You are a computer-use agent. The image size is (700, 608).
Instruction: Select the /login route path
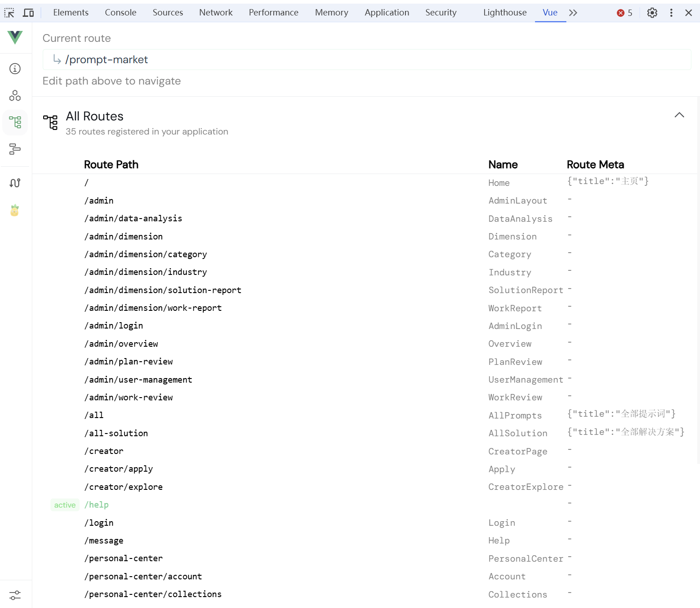point(99,523)
